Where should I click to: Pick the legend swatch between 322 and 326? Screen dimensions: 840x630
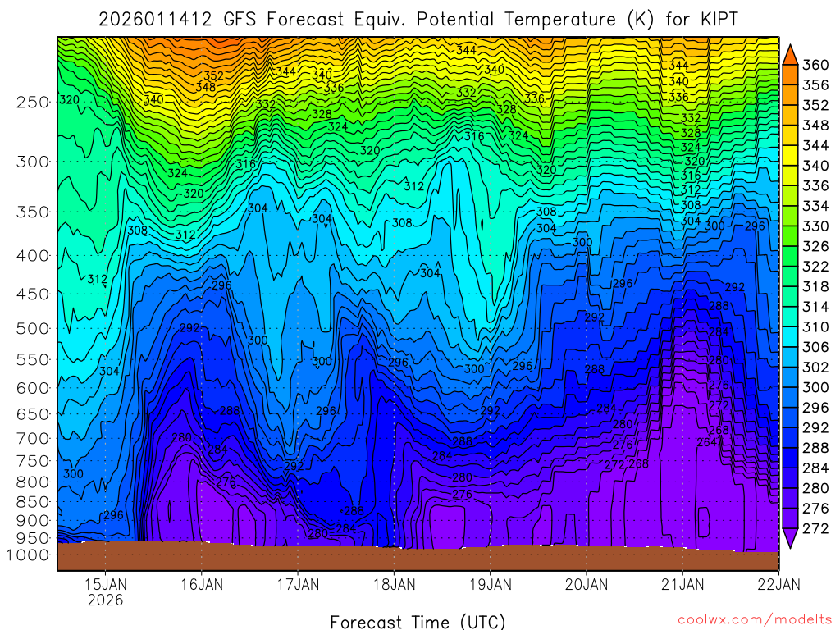[x=790, y=257]
